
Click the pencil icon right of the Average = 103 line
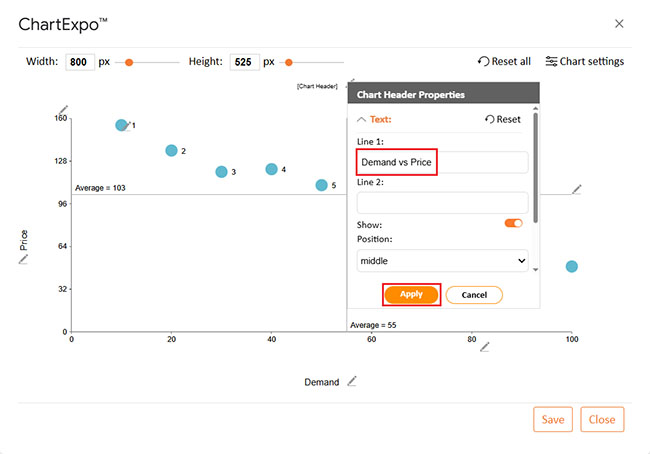pyautogui.click(x=577, y=189)
